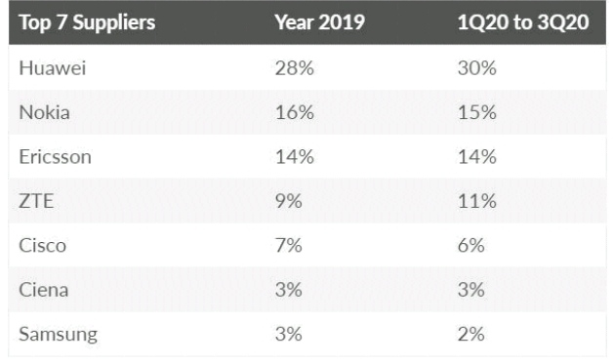Click Huawei's 28% Year 2019 value
The height and width of the screenshot is (364, 613).
tap(295, 68)
